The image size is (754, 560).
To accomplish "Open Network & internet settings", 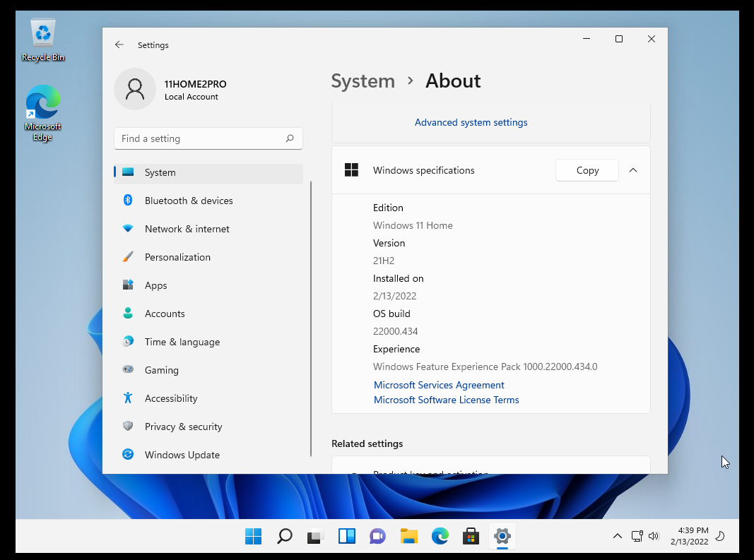I will (x=208, y=229).
